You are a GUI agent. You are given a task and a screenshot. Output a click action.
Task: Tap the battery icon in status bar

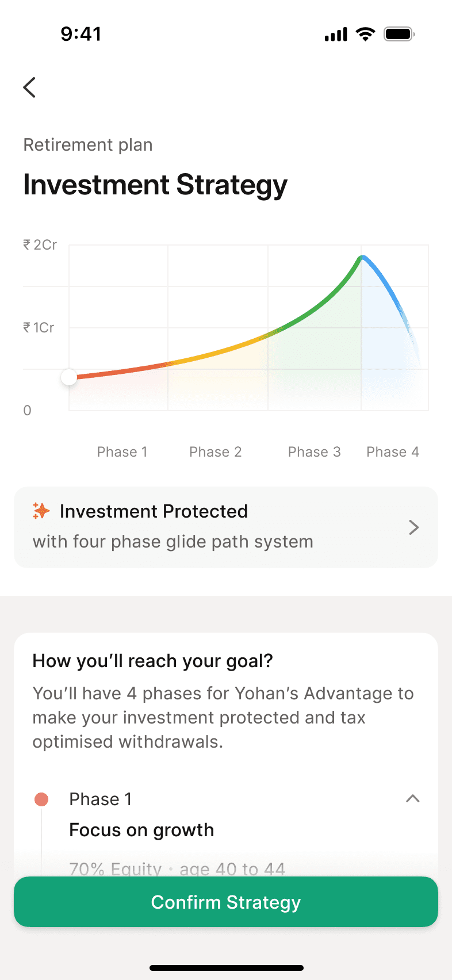400,34
